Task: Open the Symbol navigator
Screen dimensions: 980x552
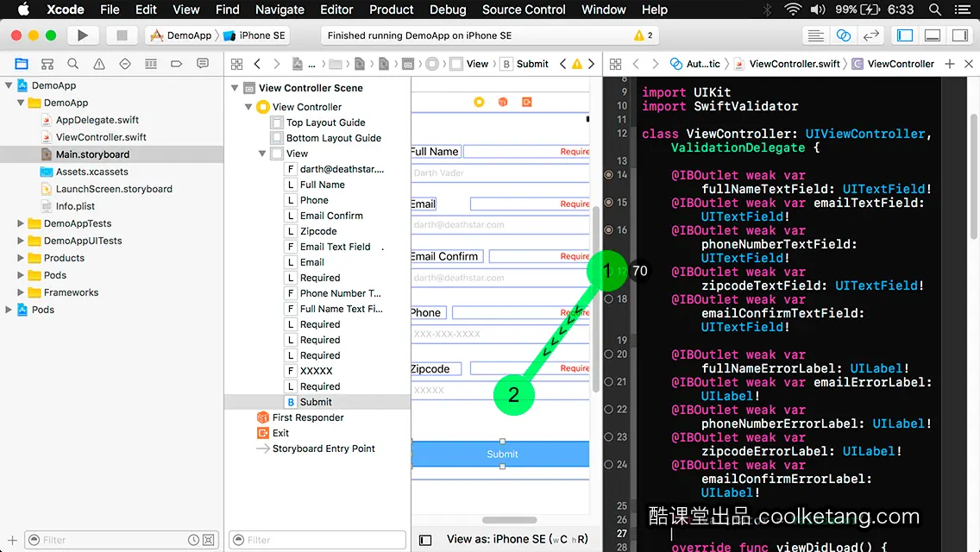Action: pos(47,64)
